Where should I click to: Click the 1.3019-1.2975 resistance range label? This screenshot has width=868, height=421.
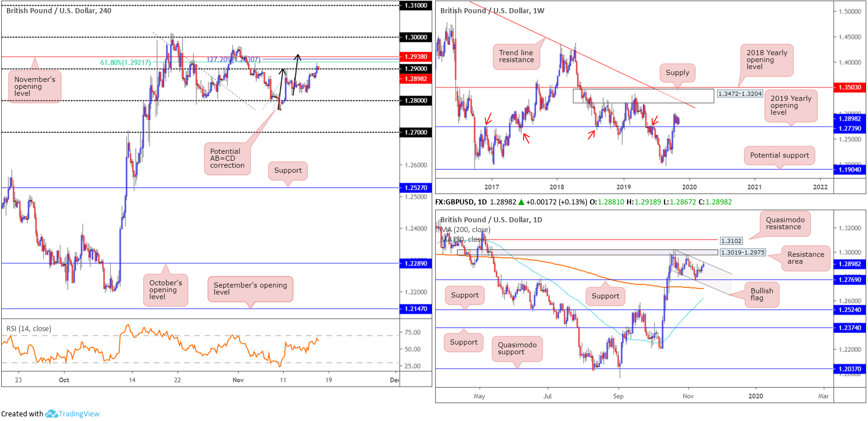click(x=743, y=252)
